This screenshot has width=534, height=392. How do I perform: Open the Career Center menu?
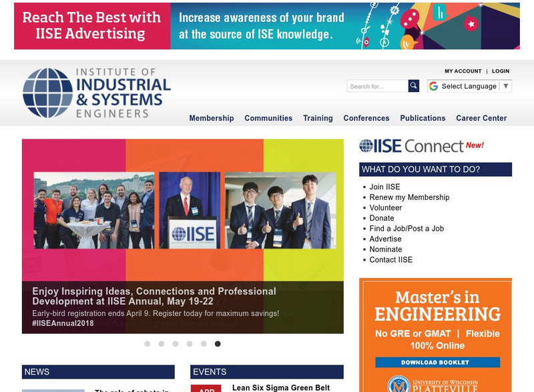point(481,118)
